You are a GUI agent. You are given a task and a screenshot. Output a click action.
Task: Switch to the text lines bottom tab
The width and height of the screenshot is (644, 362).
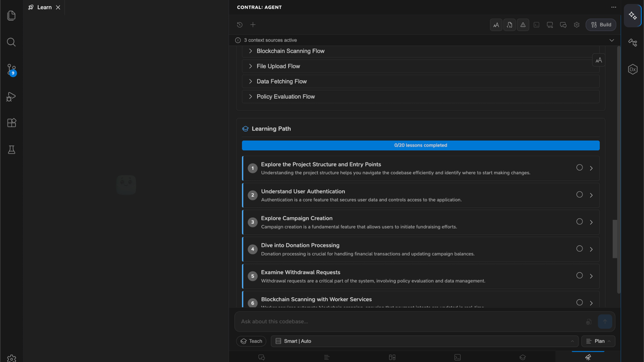click(x=327, y=357)
